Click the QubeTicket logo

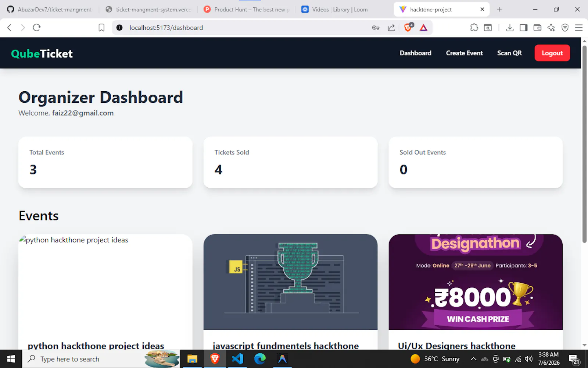tap(42, 54)
